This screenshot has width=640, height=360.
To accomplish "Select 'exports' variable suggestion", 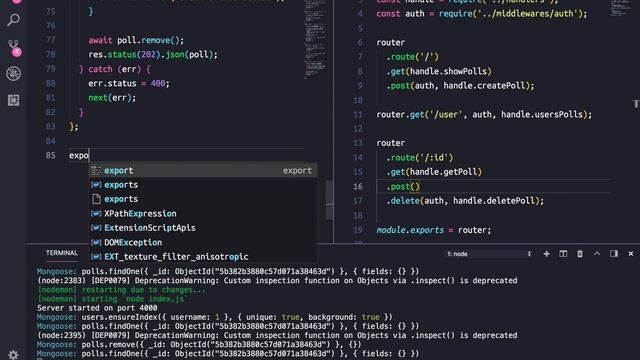I will coord(203,185).
